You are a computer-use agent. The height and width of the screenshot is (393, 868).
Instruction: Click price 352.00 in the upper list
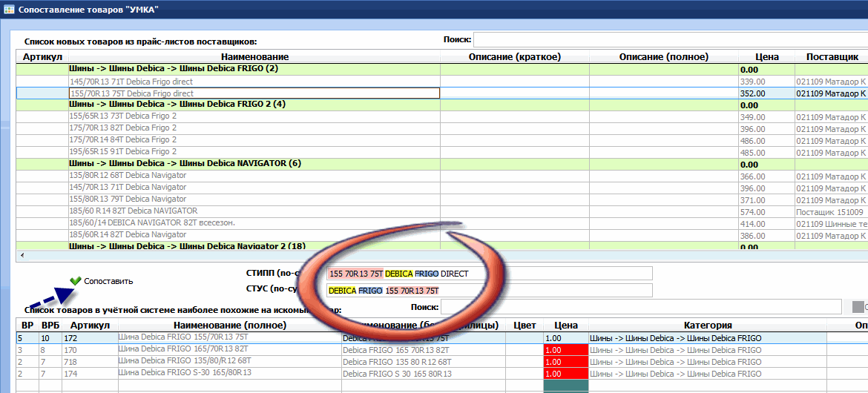pos(766,93)
